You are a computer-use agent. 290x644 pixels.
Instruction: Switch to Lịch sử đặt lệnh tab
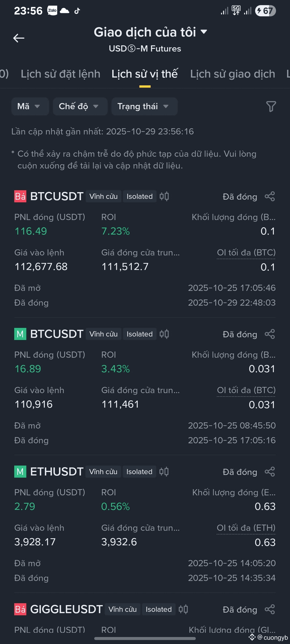click(60, 74)
